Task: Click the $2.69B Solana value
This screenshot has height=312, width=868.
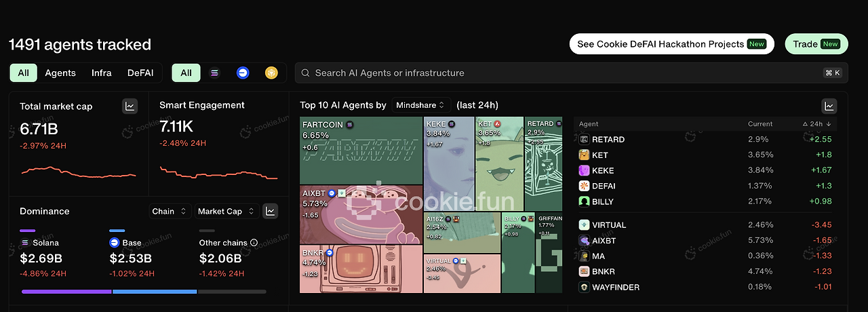Action: [41, 258]
